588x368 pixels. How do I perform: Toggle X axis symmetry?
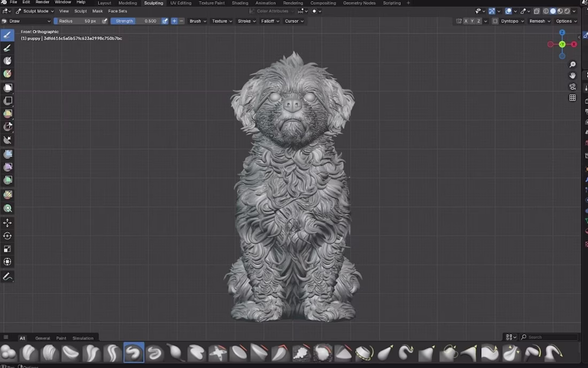466,21
